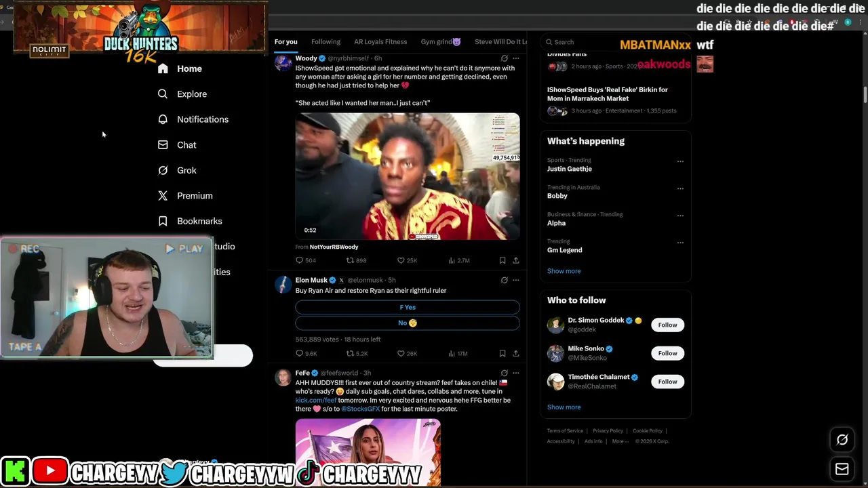Open Elon Musk's profile avatar
Screen dimensions: 868x488
(283, 284)
